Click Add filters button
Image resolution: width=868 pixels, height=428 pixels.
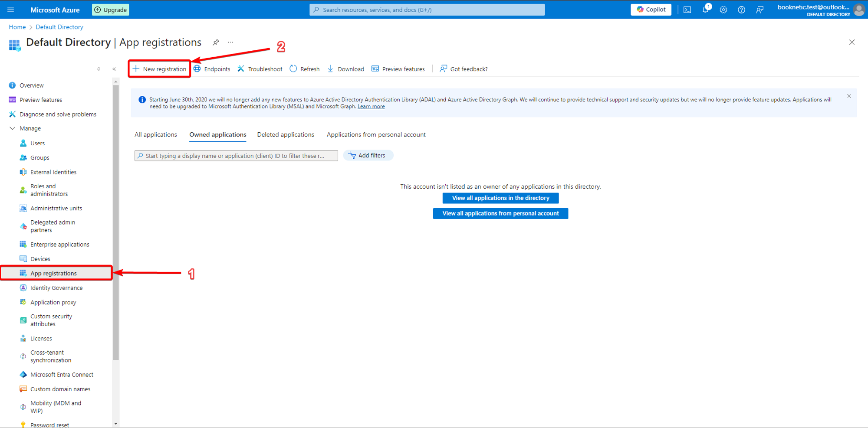(x=368, y=155)
